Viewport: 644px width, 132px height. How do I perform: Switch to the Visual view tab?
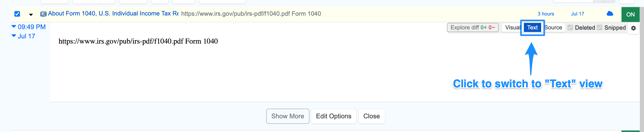(512, 28)
